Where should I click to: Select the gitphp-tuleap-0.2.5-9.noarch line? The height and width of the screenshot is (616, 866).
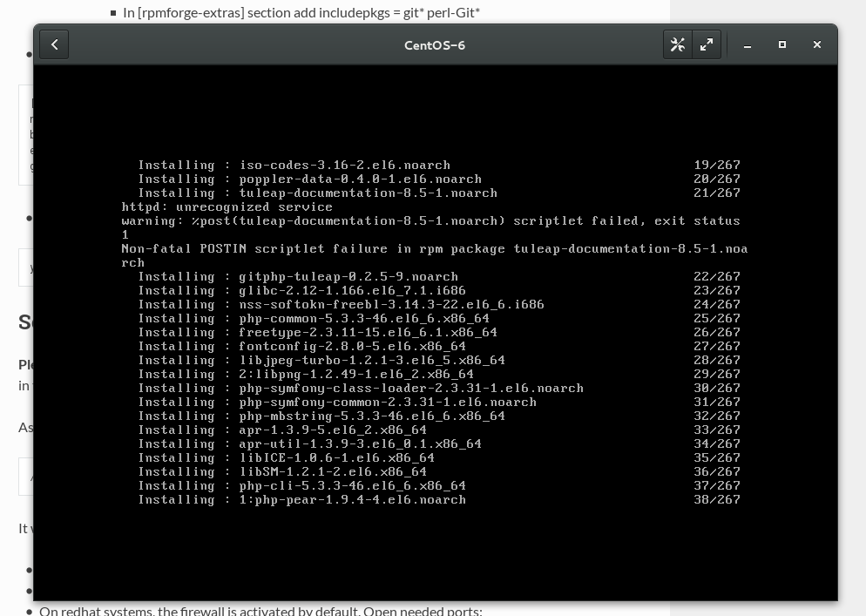(439, 277)
